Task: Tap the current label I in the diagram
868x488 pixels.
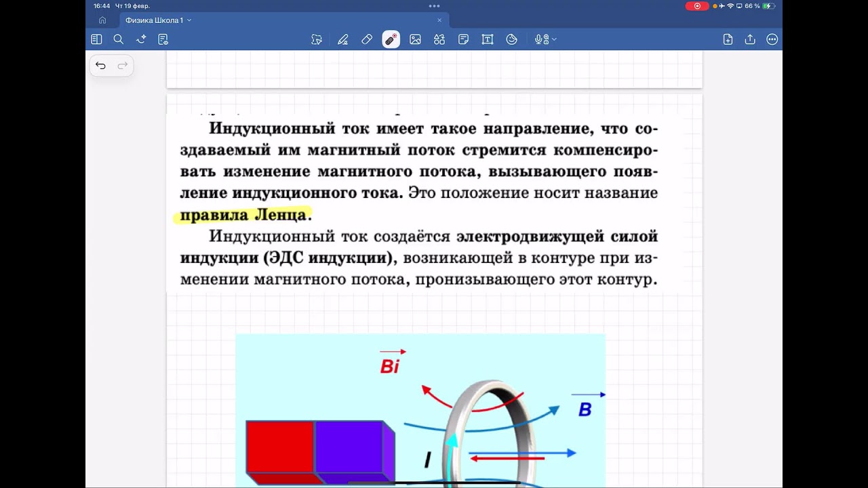Action: coord(427,461)
